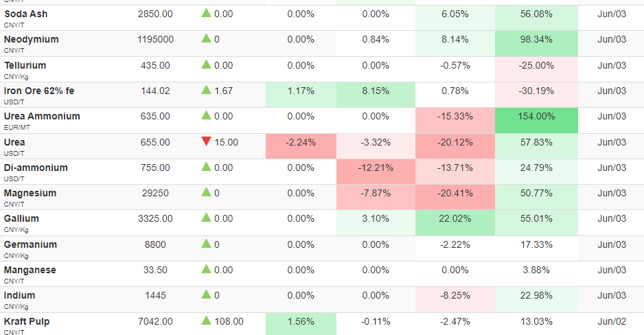This screenshot has width=644, height=335.
Task: Open the Manganese commodity link
Action: (30, 270)
